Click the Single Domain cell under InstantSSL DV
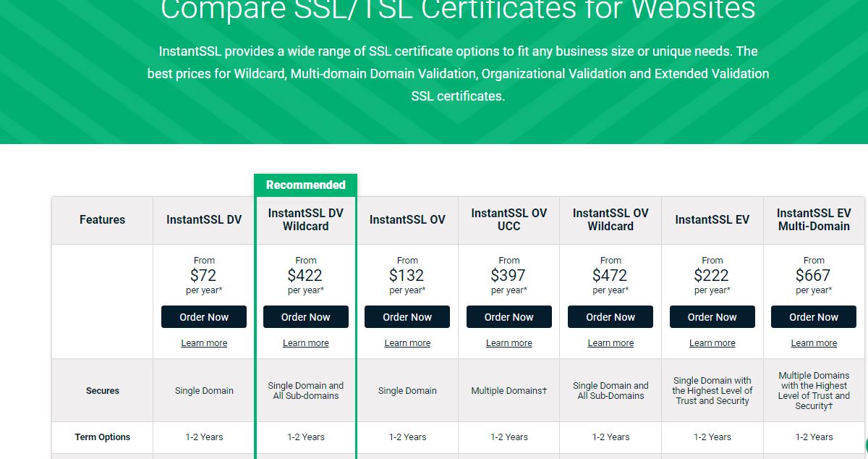This screenshot has height=459, width=868. click(x=204, y=391)
